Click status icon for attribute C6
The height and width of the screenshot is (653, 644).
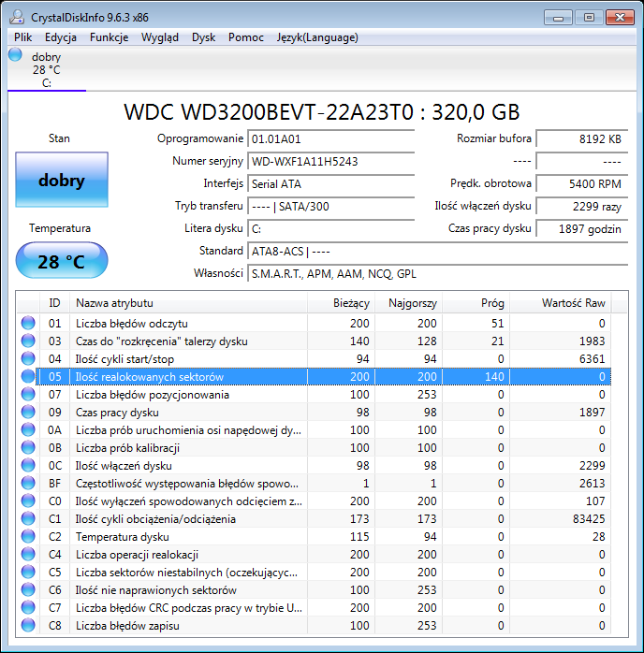coord(28,589)
